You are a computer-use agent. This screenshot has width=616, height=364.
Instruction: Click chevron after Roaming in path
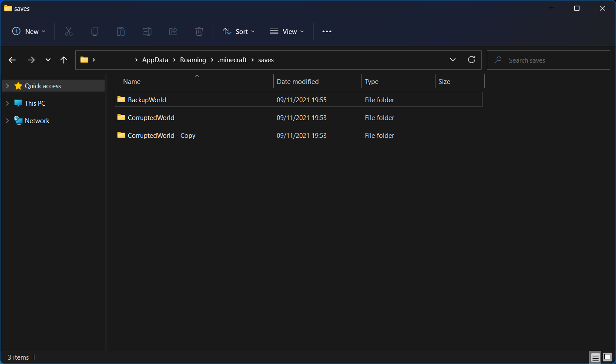pyautogui.click(x=212, y=60)
